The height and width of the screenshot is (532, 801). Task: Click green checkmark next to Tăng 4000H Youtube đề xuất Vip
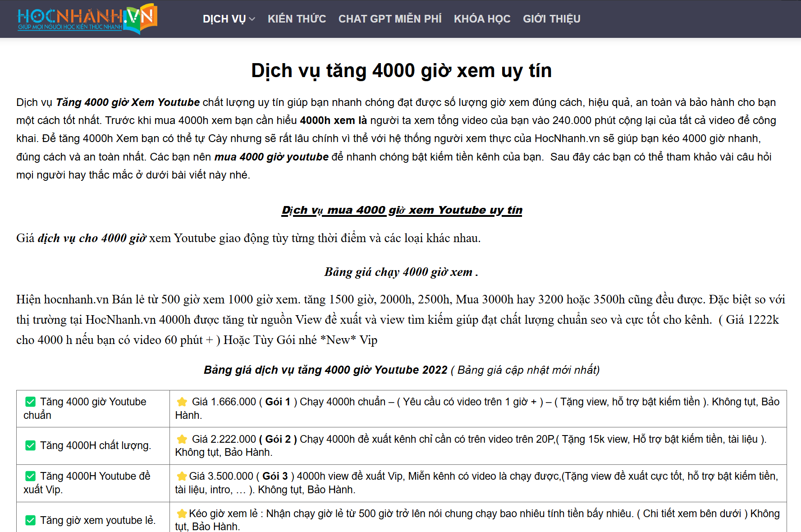[x=31, y=476]
